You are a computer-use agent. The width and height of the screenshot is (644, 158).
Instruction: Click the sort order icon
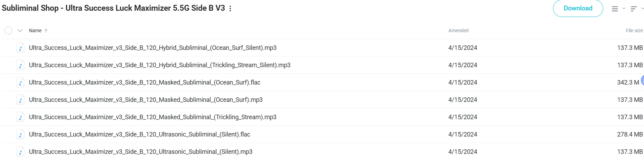click(x=634, y=9)
